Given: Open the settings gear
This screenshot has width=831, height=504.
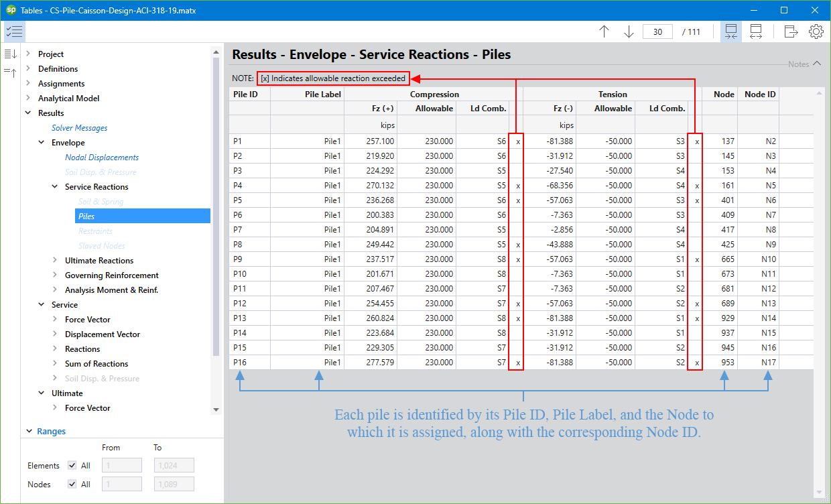Looking at the screenshot, I should click(816, 31).
